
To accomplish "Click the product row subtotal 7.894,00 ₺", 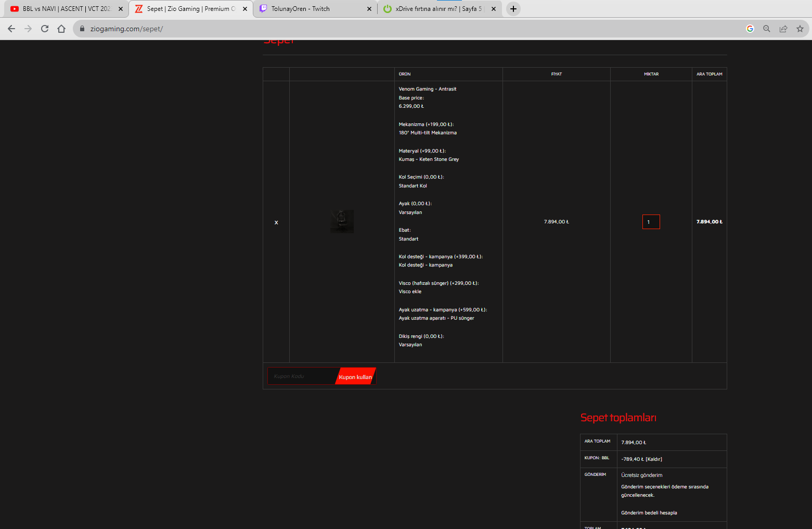I will coord(710,222).
